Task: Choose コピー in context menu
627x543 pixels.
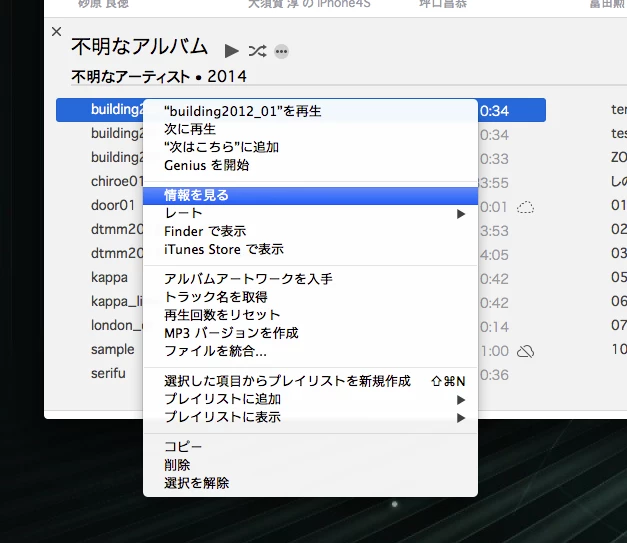Action: point(310,447)
